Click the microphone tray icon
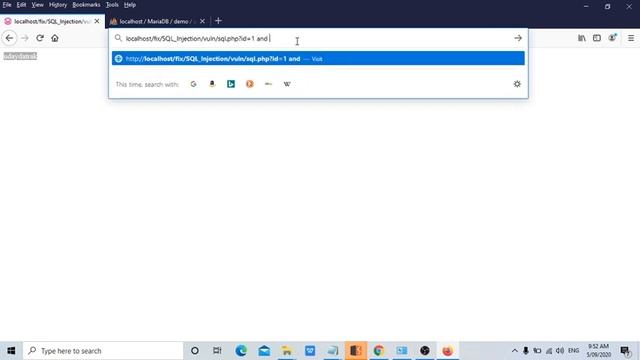The height and width of the screenshot is (360, 640). pyautogui.click(x=526, y=351)
